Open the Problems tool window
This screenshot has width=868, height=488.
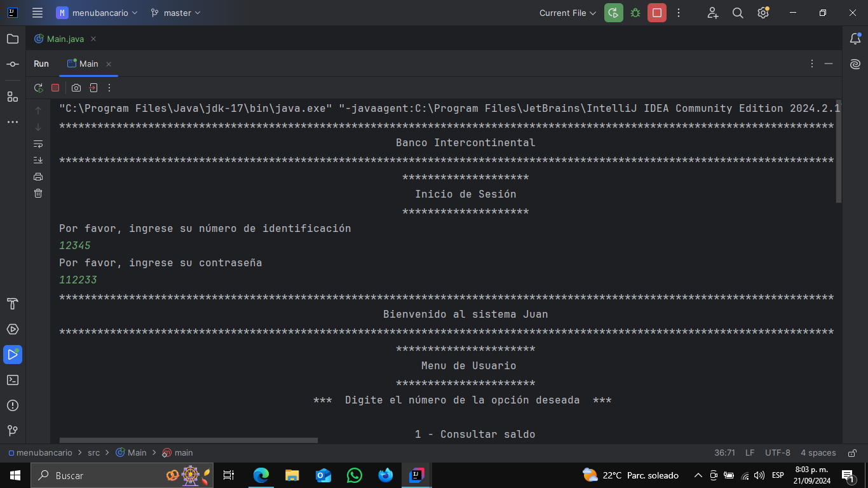pyautogui.click(x=13, y=405)
